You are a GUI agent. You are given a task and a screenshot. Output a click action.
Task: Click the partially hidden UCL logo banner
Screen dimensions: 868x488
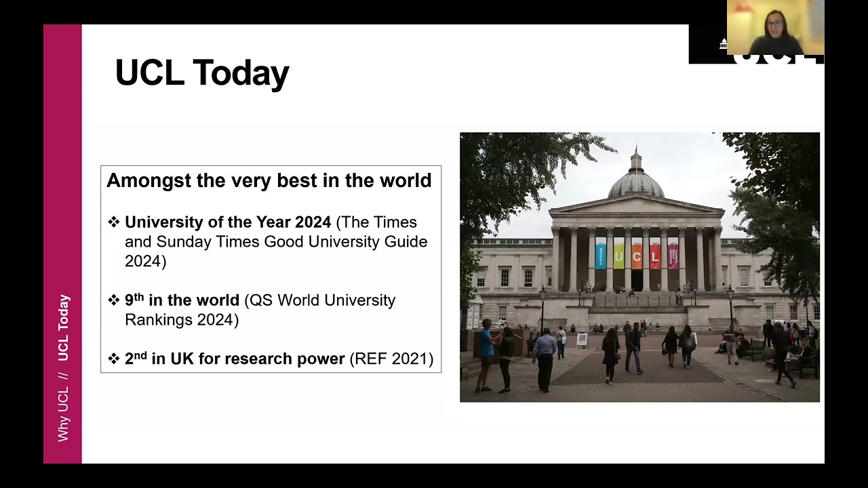pyautogui.click(x=708, y=45)
